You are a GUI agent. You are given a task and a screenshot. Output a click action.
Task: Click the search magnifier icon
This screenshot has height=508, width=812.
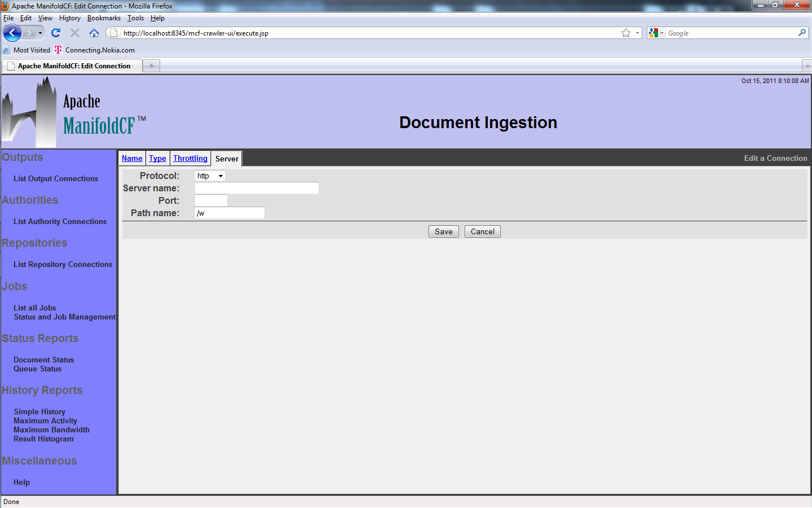coord(802,33)
